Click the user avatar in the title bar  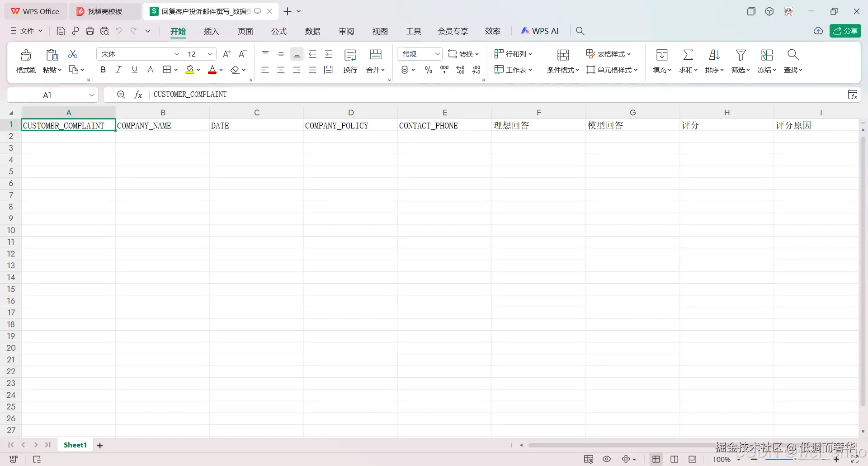click(788, 11)
